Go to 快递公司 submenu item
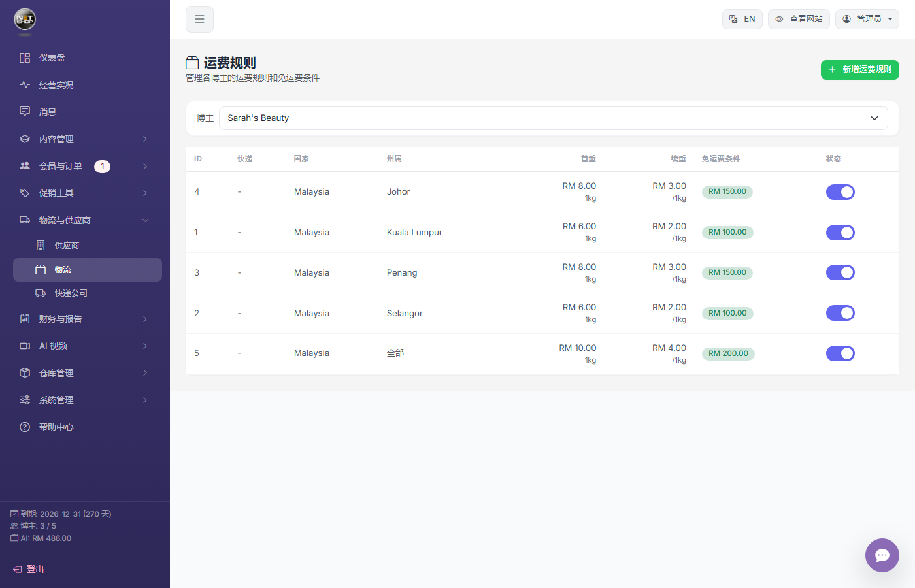The width and height of the screenshot is (915, 588). click(88, 293)
